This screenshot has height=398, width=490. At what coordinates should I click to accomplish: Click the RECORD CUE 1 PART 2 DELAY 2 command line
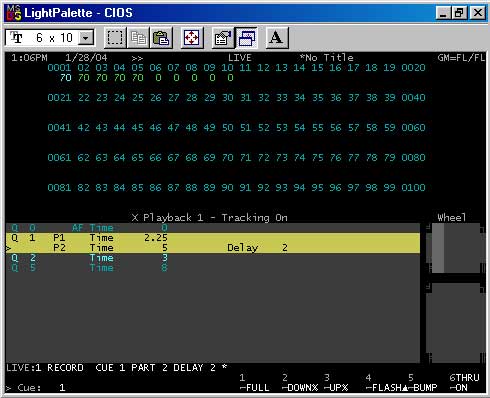click(137, 368)
